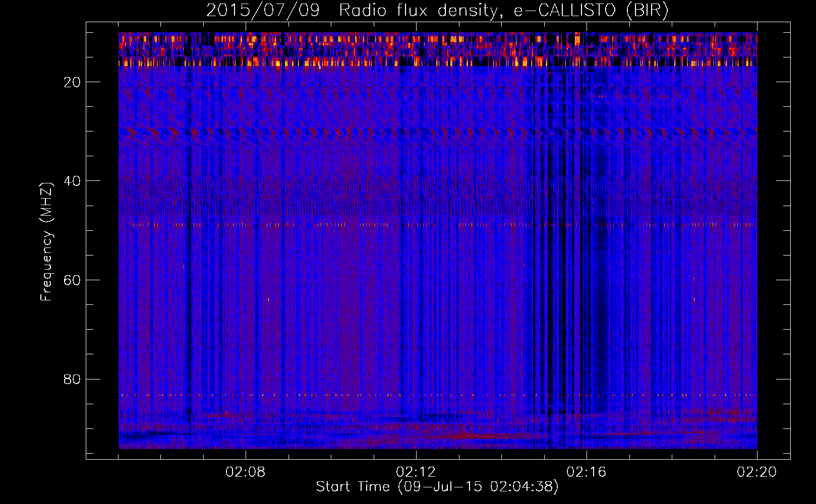Click the frequency tick label "40"
Screen dimensions: 816x504
(73, 181)
